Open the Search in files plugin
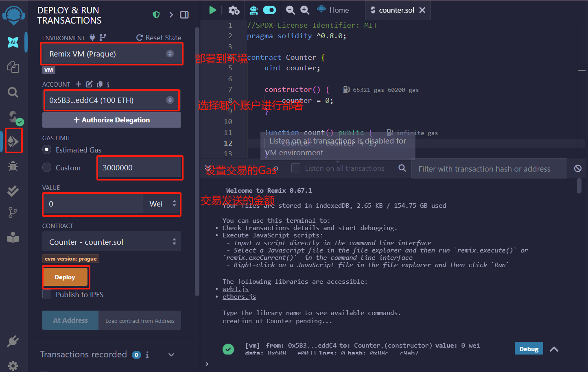The width and height of the screenshot is (588, 372). 13,92
